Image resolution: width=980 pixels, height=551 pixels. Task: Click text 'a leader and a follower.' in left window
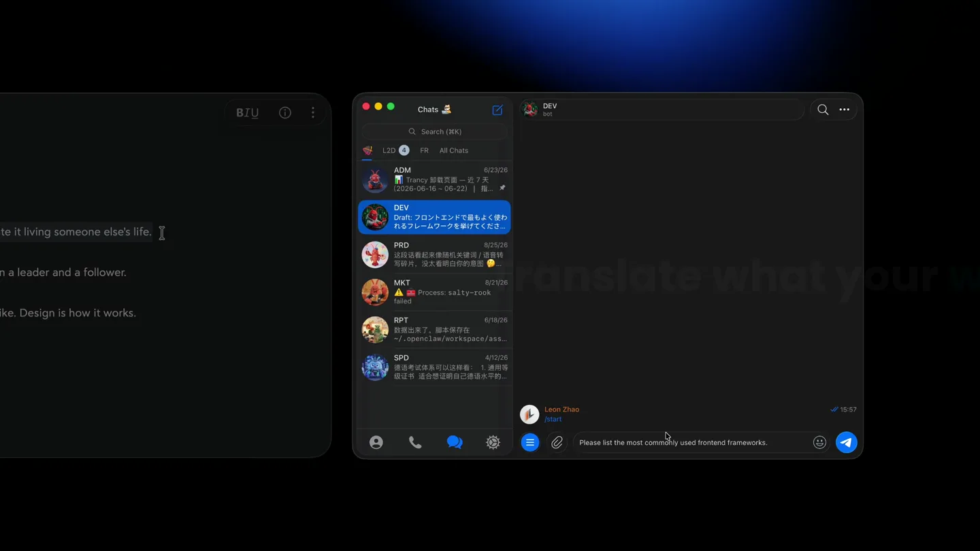point(67,273)
